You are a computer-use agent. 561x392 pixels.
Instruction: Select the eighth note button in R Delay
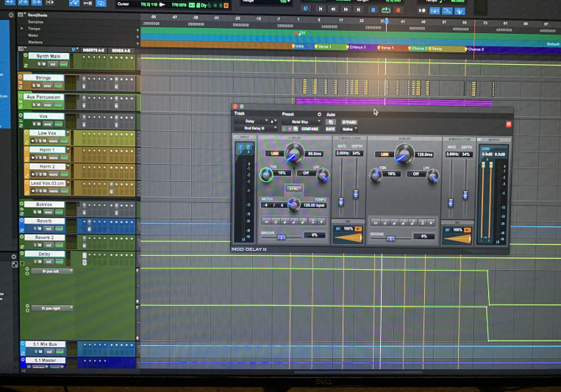(x=404, y=222)
